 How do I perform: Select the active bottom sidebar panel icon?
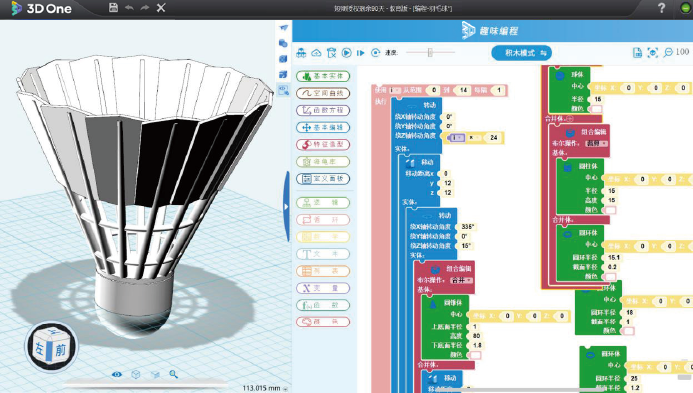tap(283, 91)
